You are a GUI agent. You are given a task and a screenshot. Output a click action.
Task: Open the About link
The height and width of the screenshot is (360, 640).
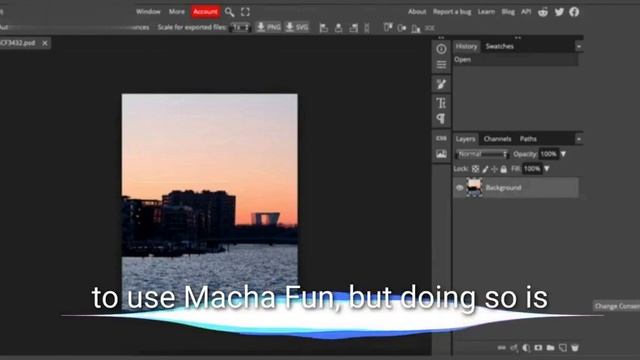click(x=417, y=12)
